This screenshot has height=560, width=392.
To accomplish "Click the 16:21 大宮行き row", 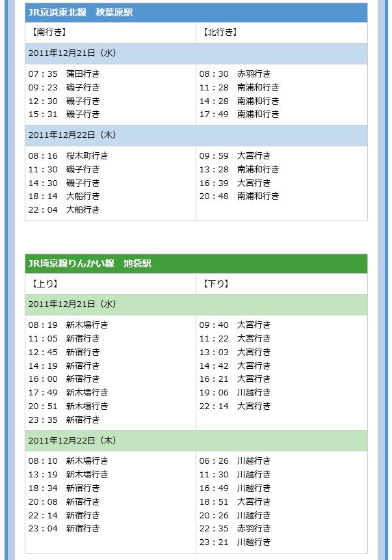I will [235, 379].
